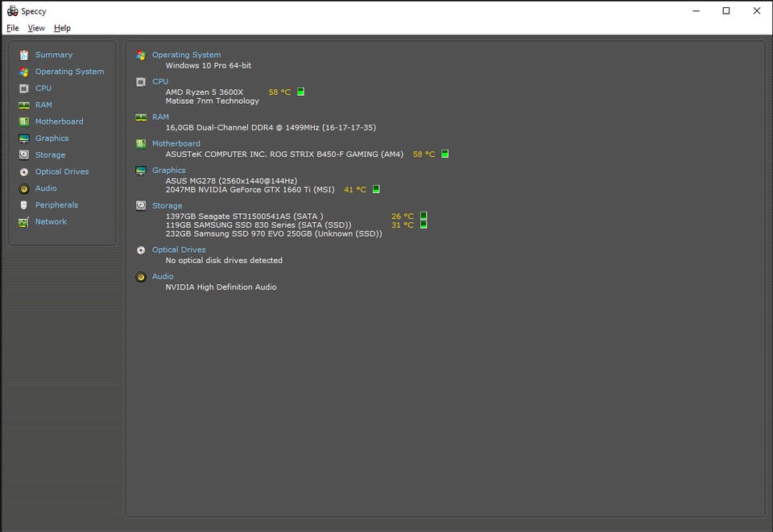Click the Windows flag icon beside Operating System heading
Screen dimensions: 773x532
click(141, 56)
